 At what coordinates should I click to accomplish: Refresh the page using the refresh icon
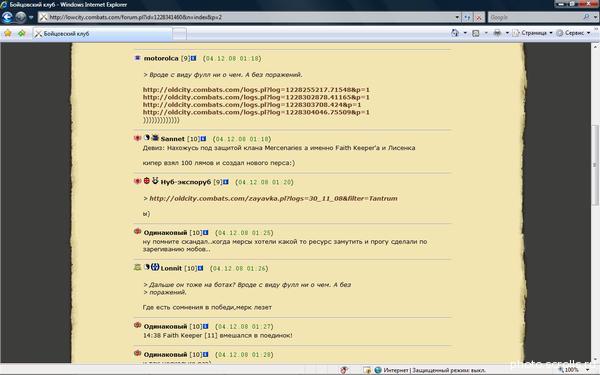coord(467,17)
